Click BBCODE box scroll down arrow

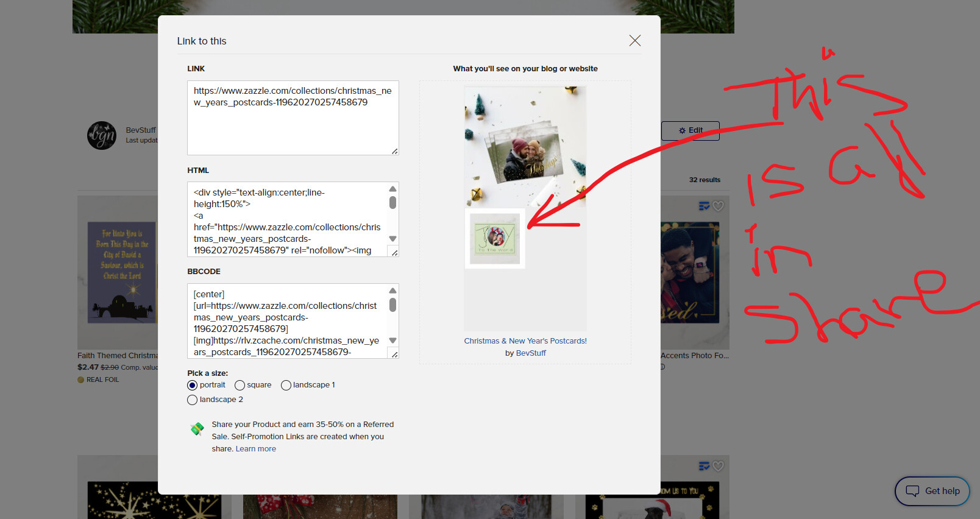tap(392, 341)
